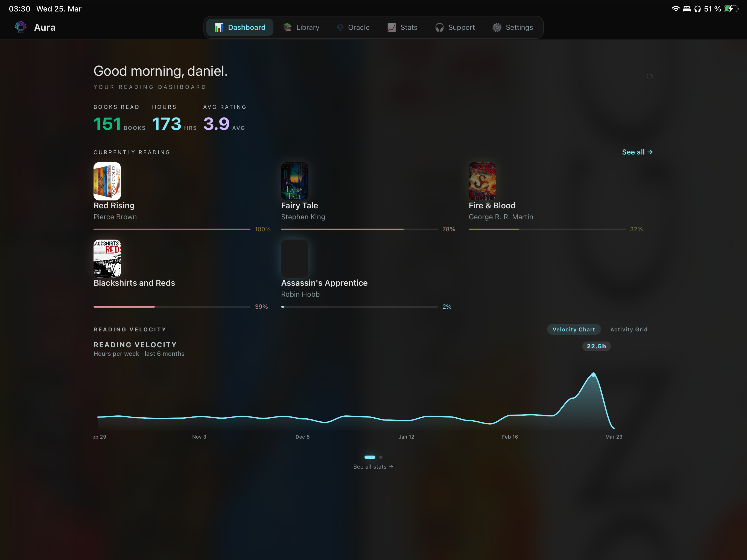
Task: Click the Support headset icon
Action: [439, 27]
